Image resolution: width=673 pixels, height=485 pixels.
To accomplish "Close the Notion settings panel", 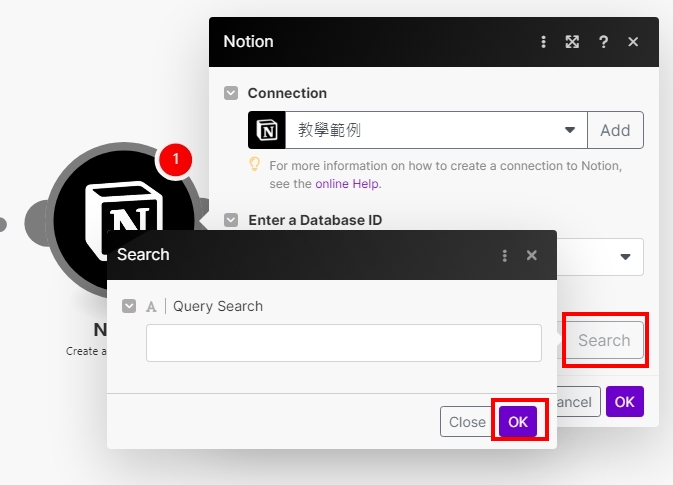I will [x=633, y=42].
